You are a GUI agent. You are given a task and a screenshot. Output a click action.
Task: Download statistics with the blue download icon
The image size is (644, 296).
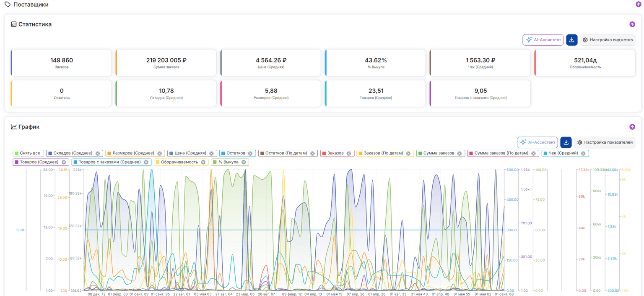point(572,40)
